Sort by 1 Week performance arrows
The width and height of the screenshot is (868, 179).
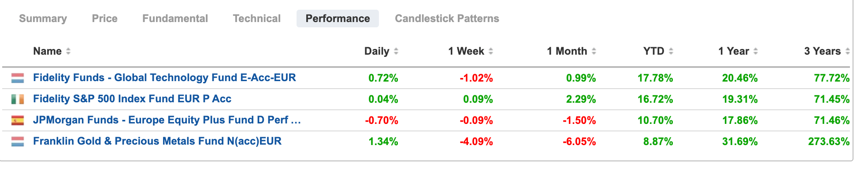(x=491, y=52)
